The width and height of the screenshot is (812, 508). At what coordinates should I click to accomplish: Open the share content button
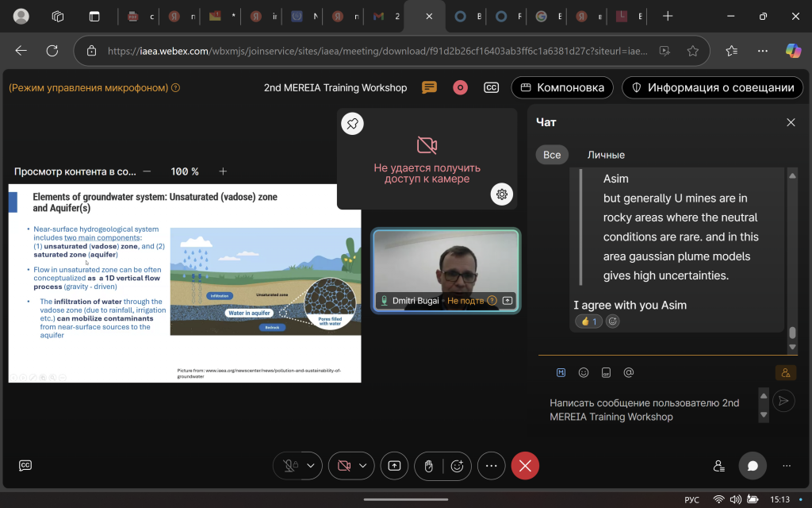click(394, 466)
